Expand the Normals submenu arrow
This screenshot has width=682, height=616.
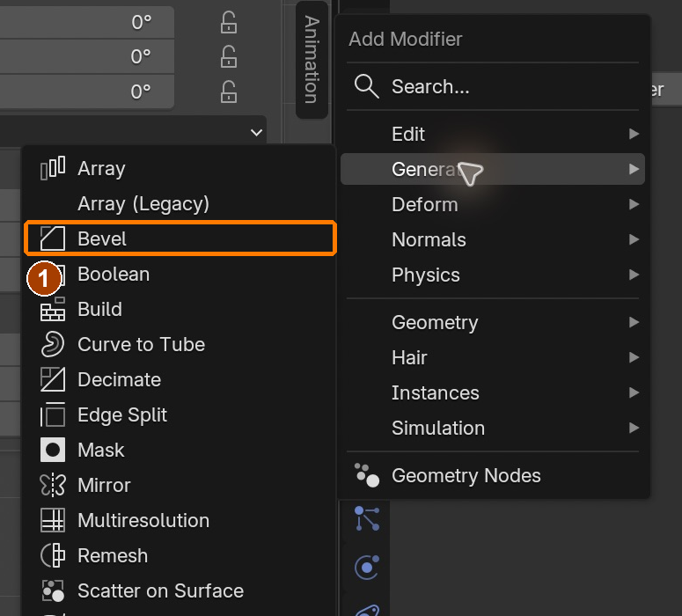(634, 239)
